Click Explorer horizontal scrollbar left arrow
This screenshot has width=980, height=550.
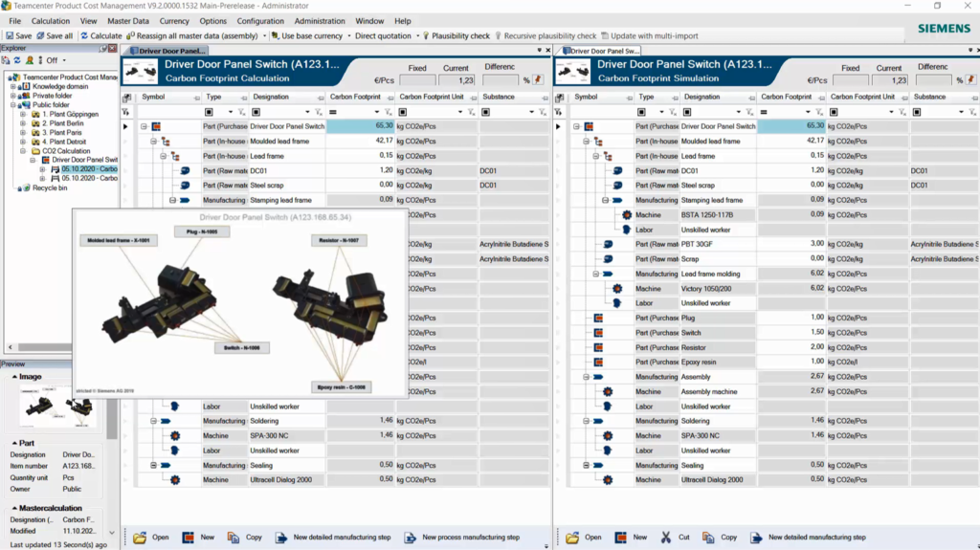pos(10,347)
